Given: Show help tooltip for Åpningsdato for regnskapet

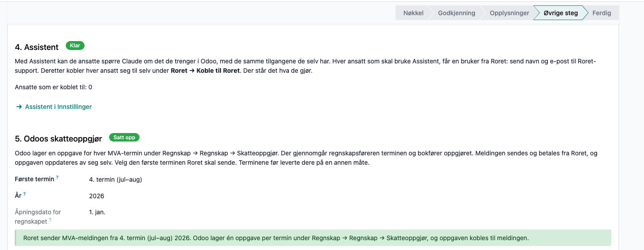Looking at the screenshot, I should [50, 220].
